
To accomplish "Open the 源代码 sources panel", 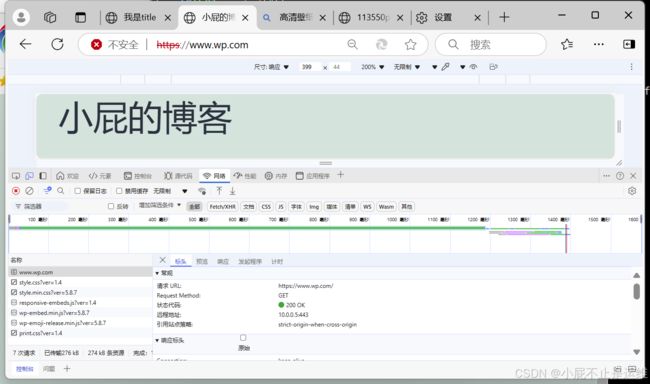I will 178,176.
